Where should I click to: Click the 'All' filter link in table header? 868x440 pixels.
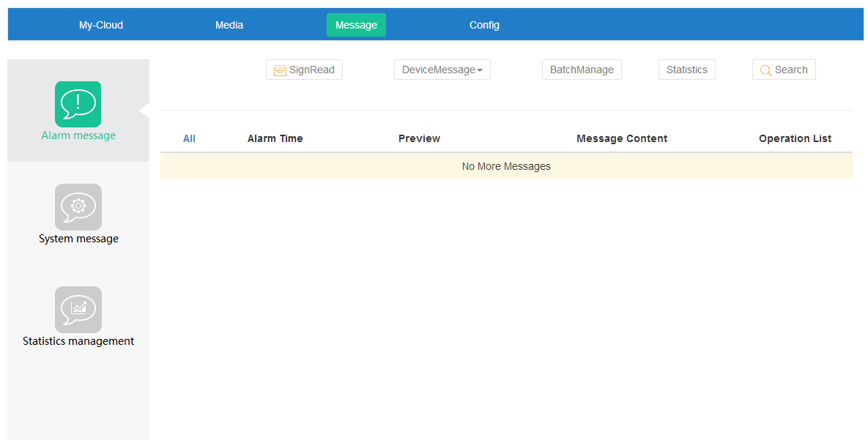(x=189, y=138)
